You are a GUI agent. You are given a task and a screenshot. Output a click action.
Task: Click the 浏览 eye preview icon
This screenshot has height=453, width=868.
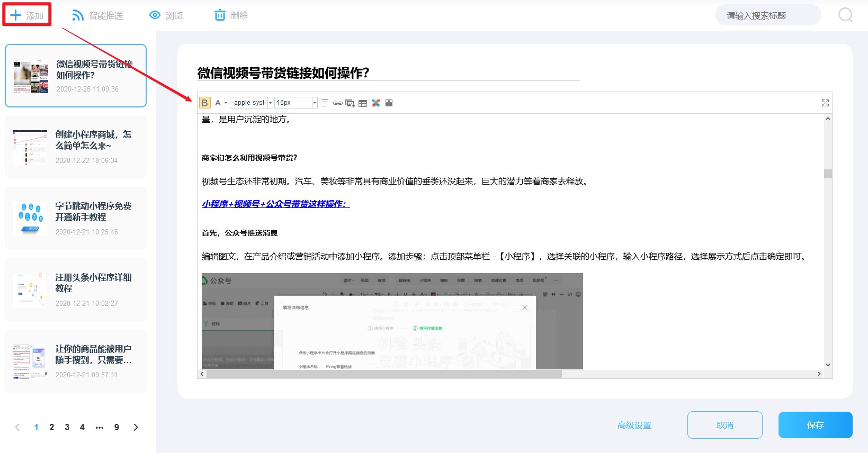coord(155,15)
